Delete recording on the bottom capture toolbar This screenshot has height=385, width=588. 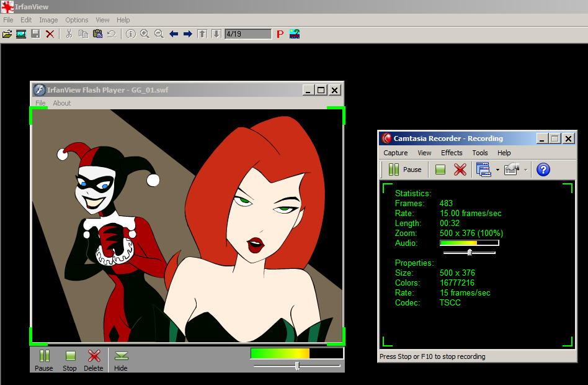(x=94, y=360)
